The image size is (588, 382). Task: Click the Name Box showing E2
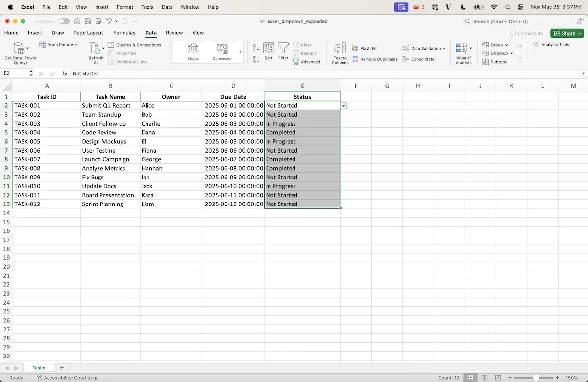point(16,73)
